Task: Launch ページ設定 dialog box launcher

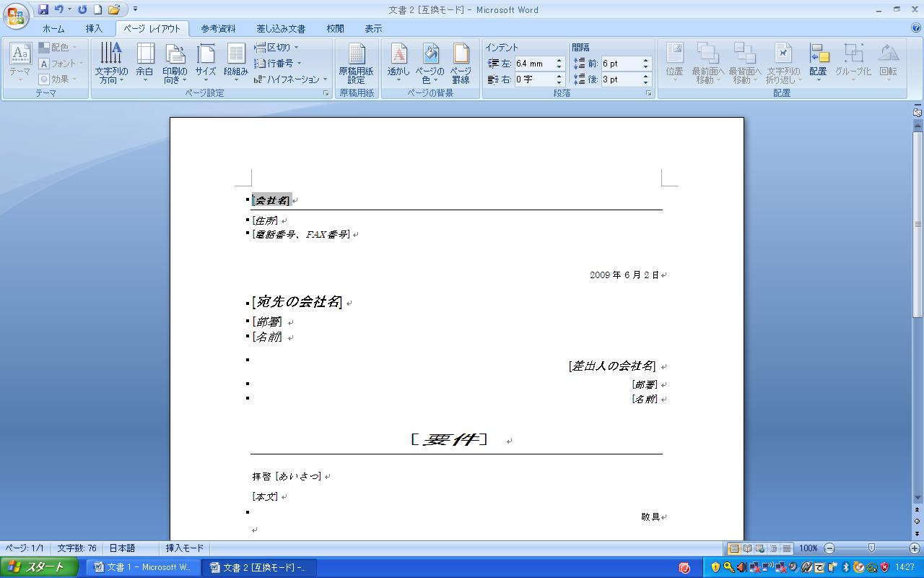Action: [326, 93]
